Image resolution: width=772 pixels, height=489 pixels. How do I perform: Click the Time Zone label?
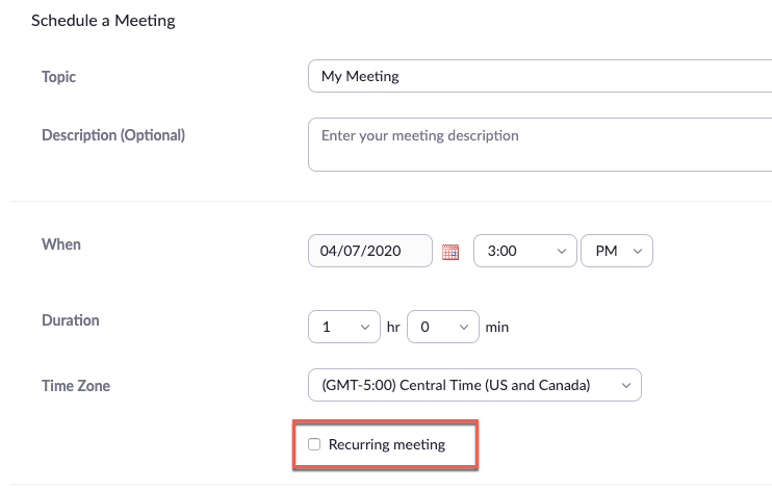pos(75,385)
